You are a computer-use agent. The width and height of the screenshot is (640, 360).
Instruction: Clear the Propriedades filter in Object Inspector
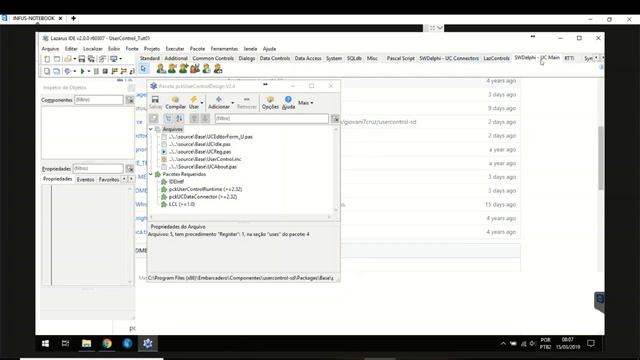tap(130, 168)
